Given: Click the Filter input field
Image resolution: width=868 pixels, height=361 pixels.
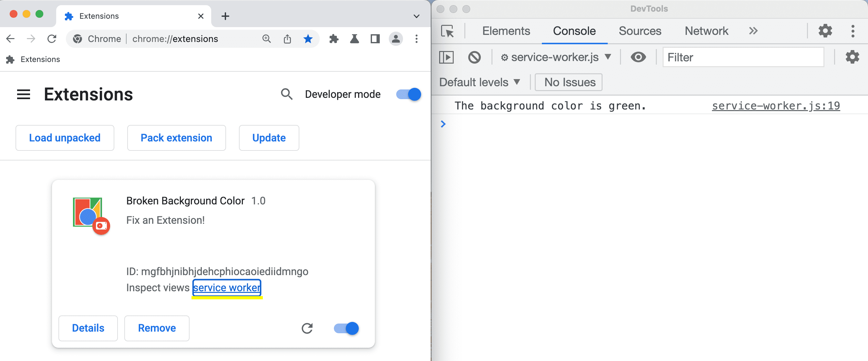Looking at the screenshot, I should (x=745, y=57).
